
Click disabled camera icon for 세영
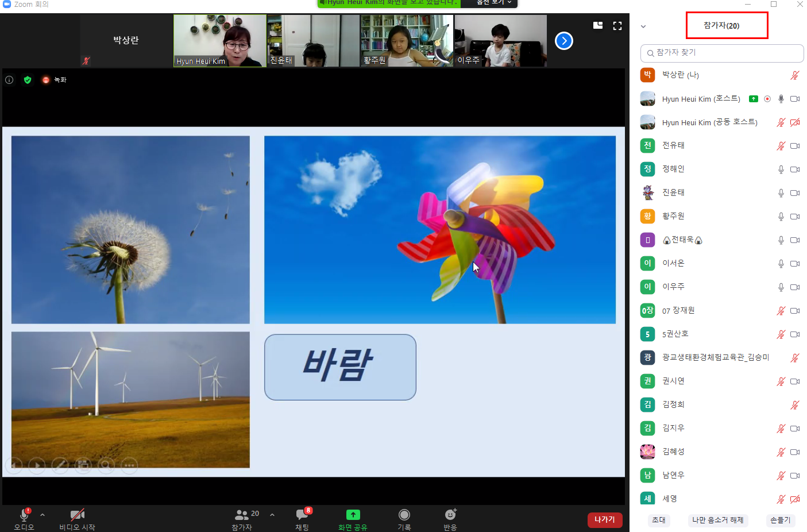795,499
